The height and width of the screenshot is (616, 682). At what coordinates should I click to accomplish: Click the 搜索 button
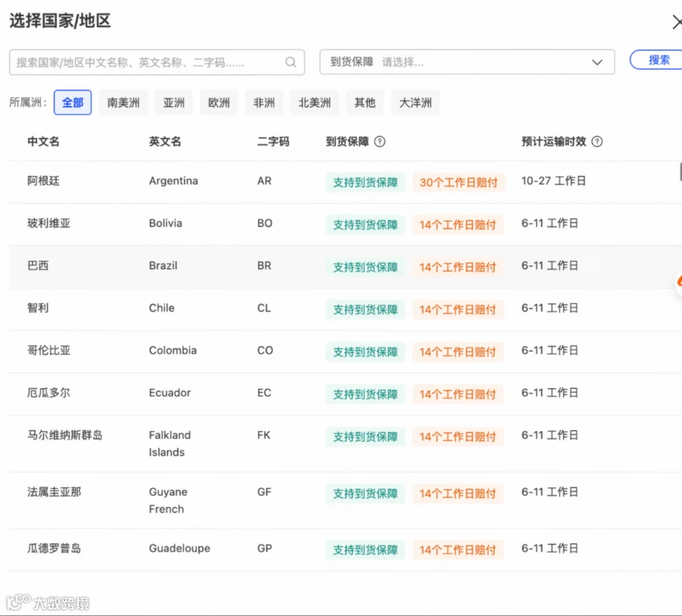tap(657, 60)
